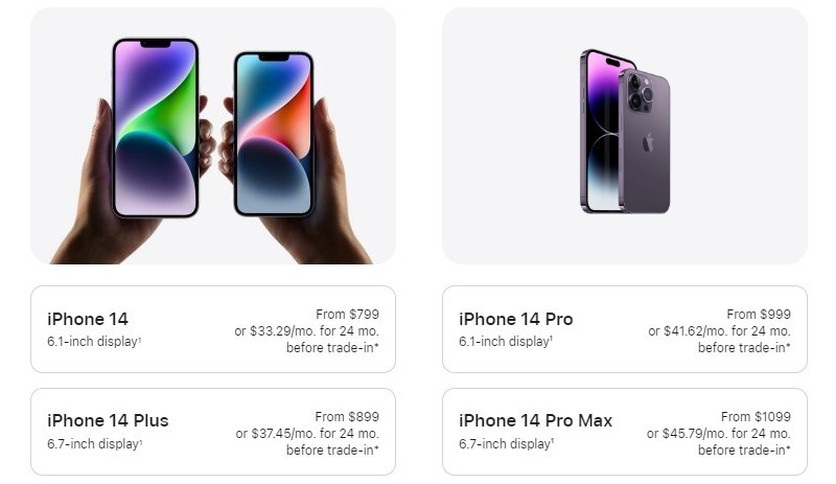Click the iPhone 14 title text
The width and height of the screenshot is (836, 484).
point(87,319)
